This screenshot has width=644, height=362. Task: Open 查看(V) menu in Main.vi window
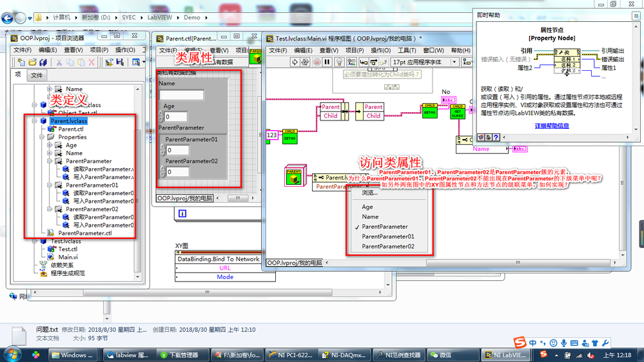(329, 50)
